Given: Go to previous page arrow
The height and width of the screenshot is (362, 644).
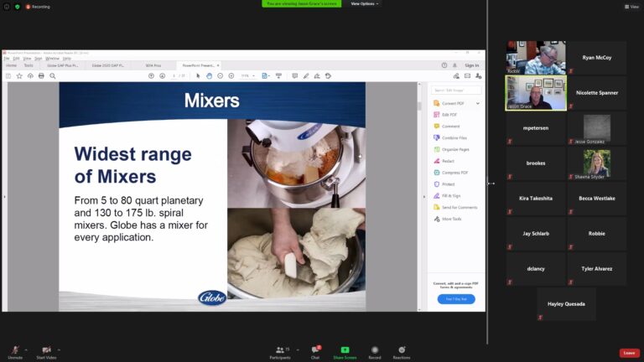Looking at the screenshot, I should 151,76.
